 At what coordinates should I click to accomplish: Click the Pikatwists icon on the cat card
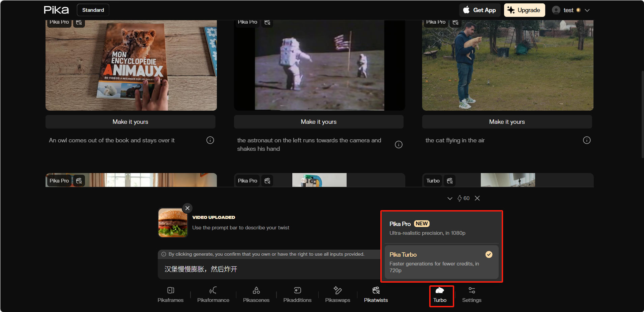[x=456, y=22]
